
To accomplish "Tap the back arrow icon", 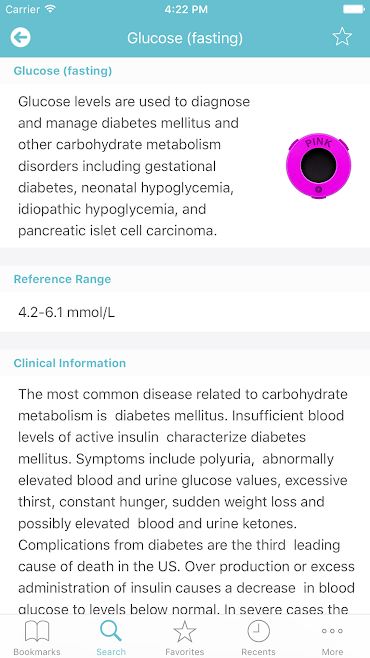I will coord(21,38).
